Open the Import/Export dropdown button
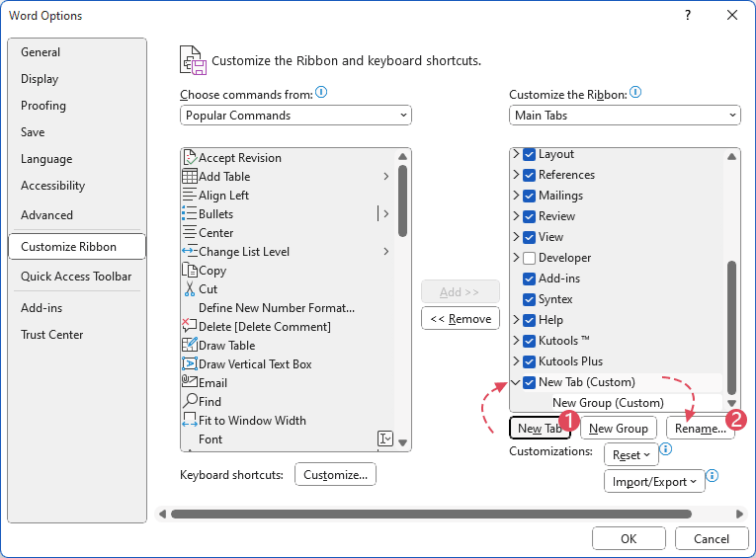This screenshot has height=558, width=756. [654, 482]
